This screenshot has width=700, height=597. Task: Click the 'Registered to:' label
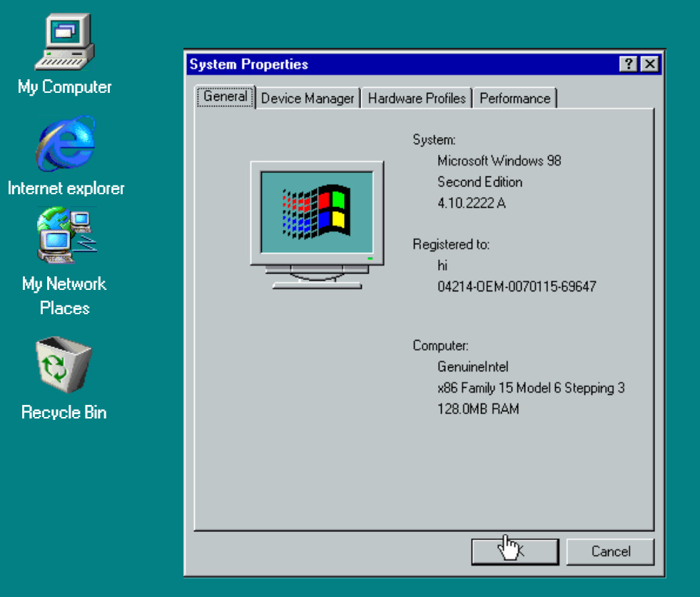tap(451, 244)
